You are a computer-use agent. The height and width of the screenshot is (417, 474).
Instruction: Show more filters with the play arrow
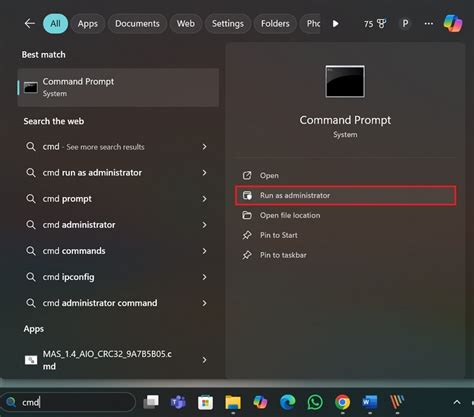(x=336, y=24)
